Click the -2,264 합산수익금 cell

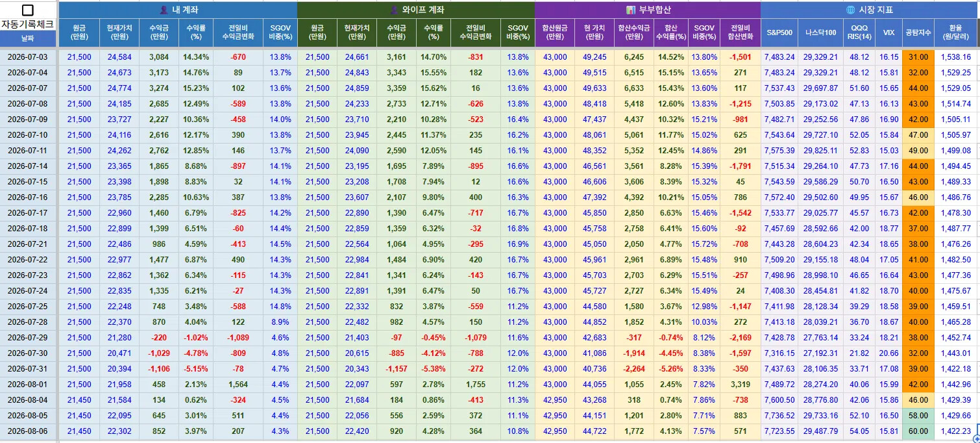click(x=633, y=369)
